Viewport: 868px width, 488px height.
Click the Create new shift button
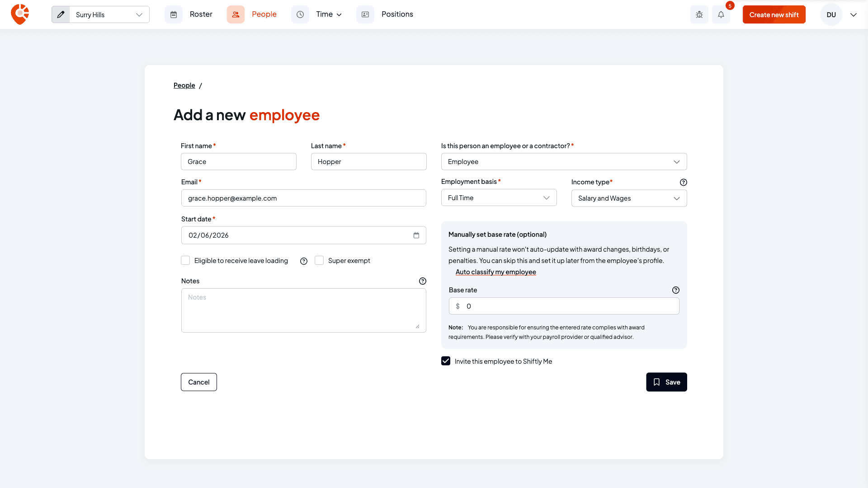click(774, 14)
